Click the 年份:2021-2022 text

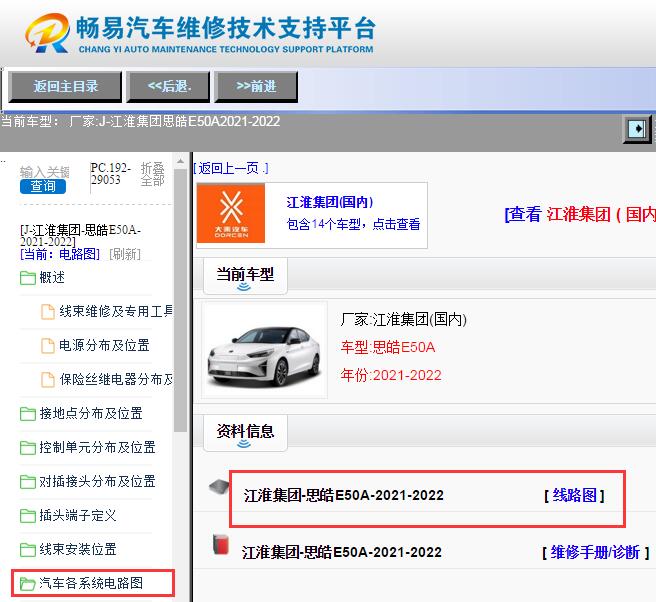point(391,375)
